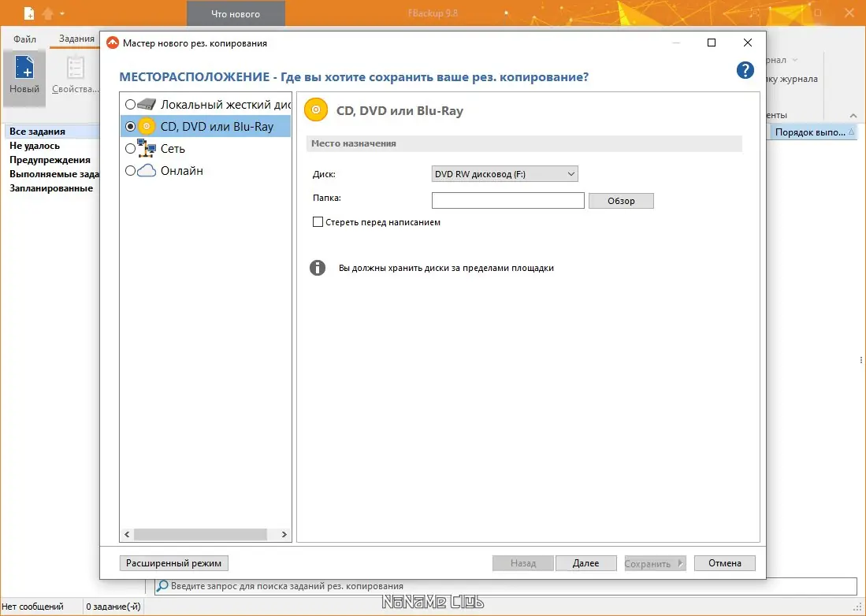Select Выполняемые задания filter in sidebar
The width and height of the screenshot is (866, 616).
(x=53, y=174)
